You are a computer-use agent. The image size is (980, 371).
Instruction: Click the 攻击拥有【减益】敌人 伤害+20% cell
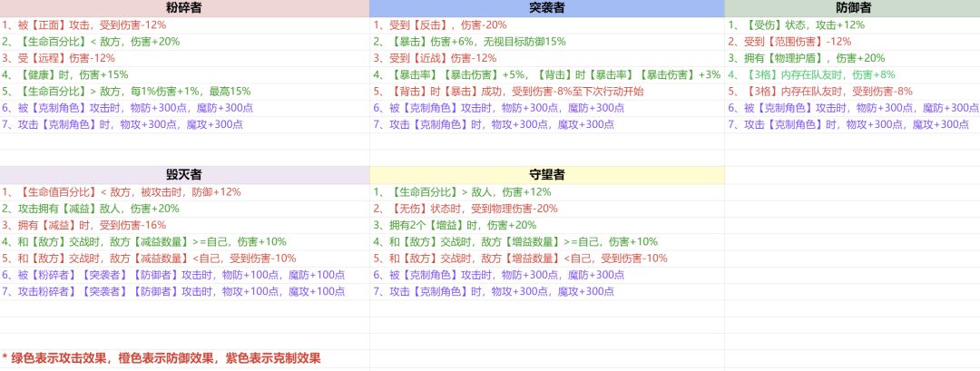pos(184,209)
